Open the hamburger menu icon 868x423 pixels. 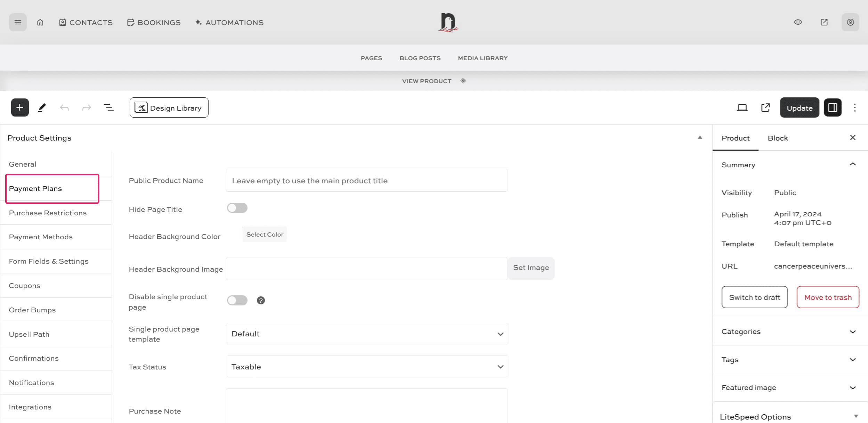click(18, 23)
